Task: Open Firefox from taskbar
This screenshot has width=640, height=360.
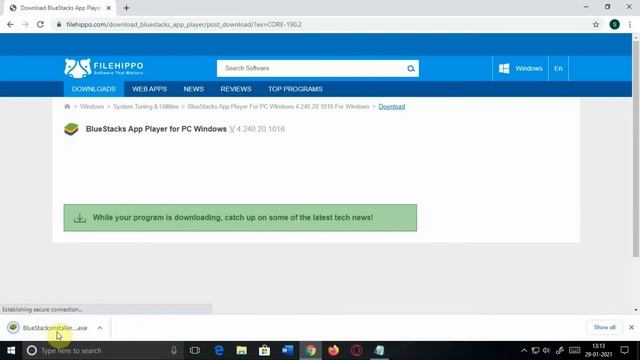Action: pos(333,351)
